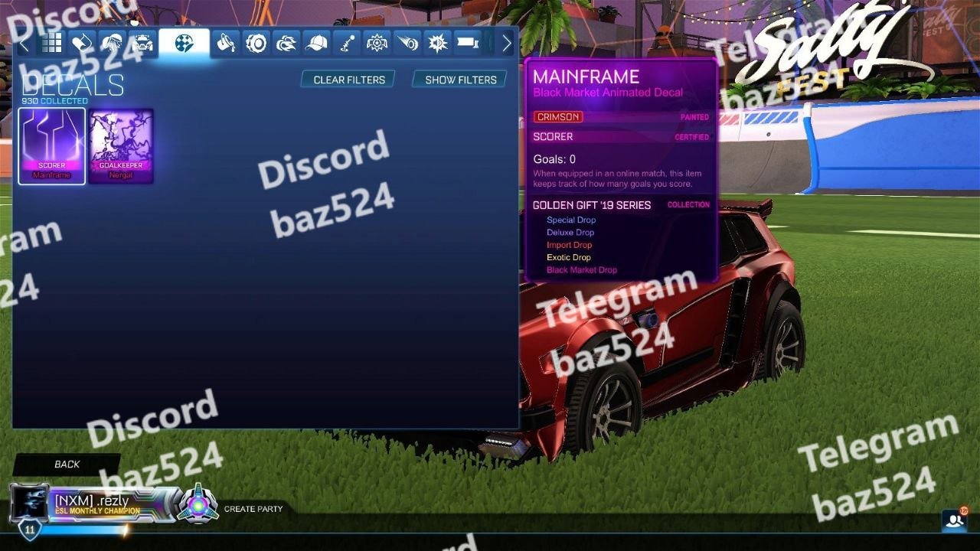This screenshot has width=980, height=551.
Task: Switch to the Toppers cap tab
Action: tap(316, 44)
